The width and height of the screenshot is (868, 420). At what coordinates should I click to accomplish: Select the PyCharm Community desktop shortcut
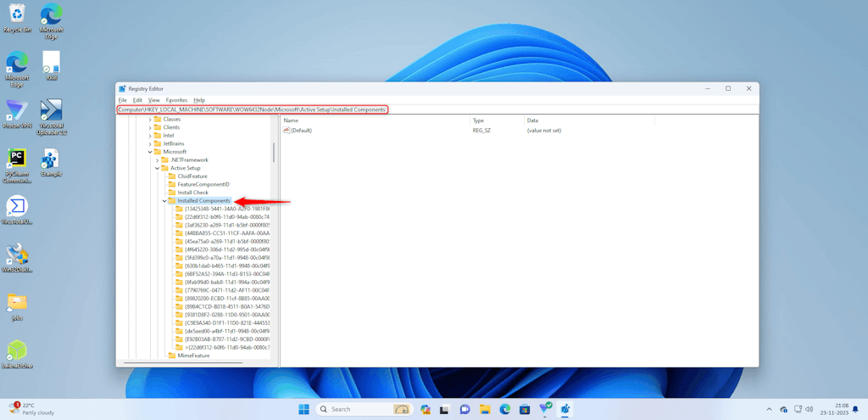[x=18, y=165]
